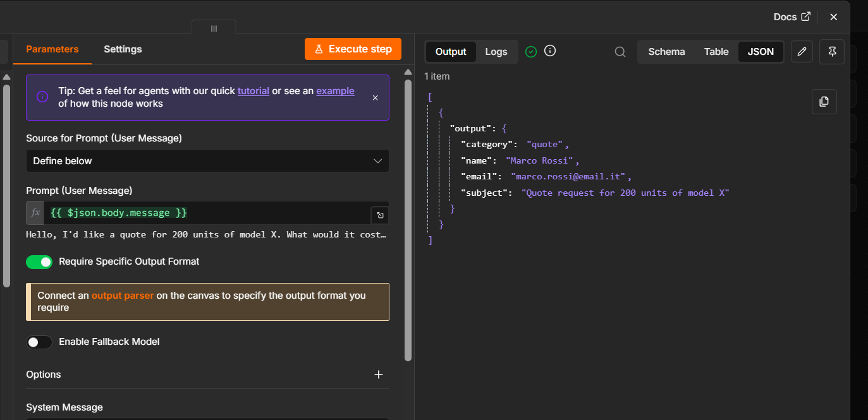Viewport: 868px width, 420px height.
Task: Click the tip info circle icon
Action: [42, 97]
